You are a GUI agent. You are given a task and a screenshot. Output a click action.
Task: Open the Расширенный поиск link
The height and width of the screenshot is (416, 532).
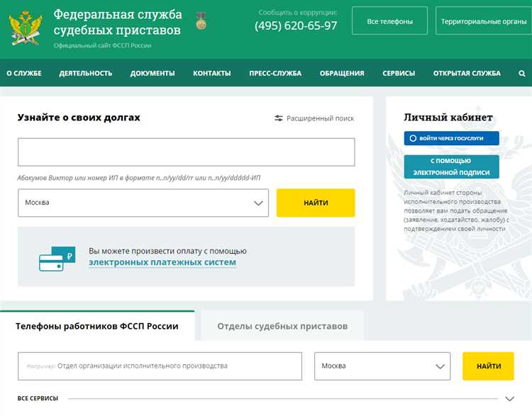tap(320, 118)
